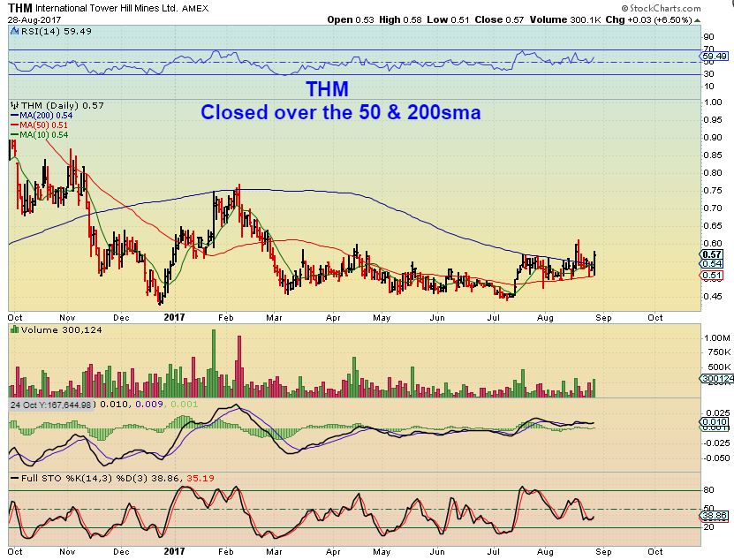Click the 1.00 label on the price axis

[713, 102]
